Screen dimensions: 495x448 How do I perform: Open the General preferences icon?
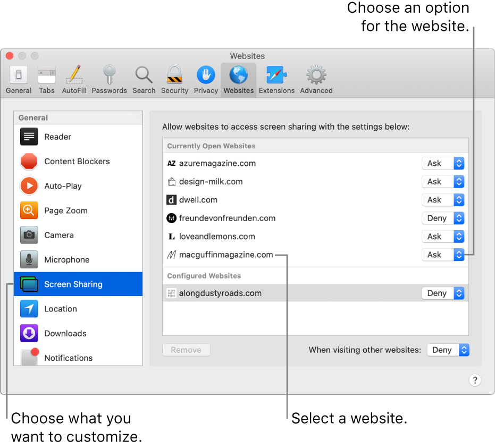point(19,75)
